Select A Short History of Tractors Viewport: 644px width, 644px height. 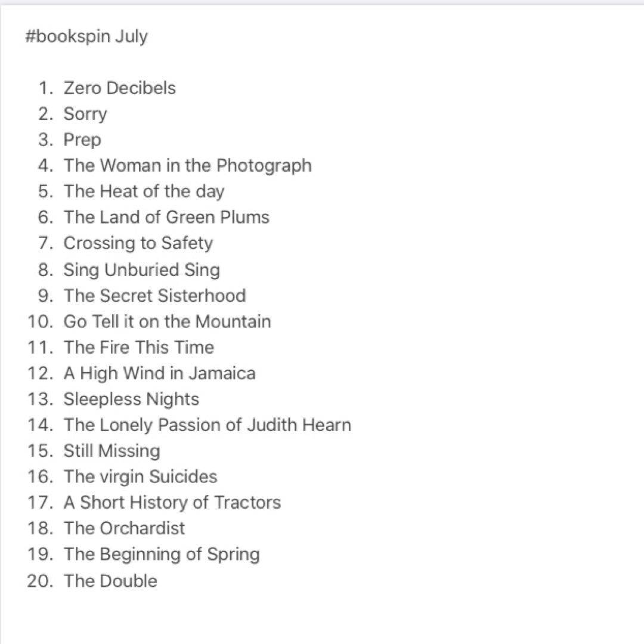click(172, 503)
